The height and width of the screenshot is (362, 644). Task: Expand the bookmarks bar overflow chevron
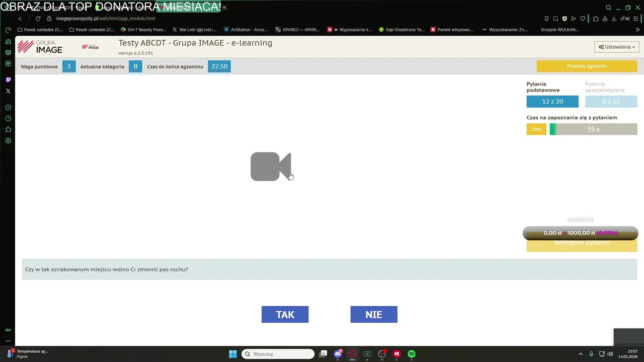[x=637, y=30]
